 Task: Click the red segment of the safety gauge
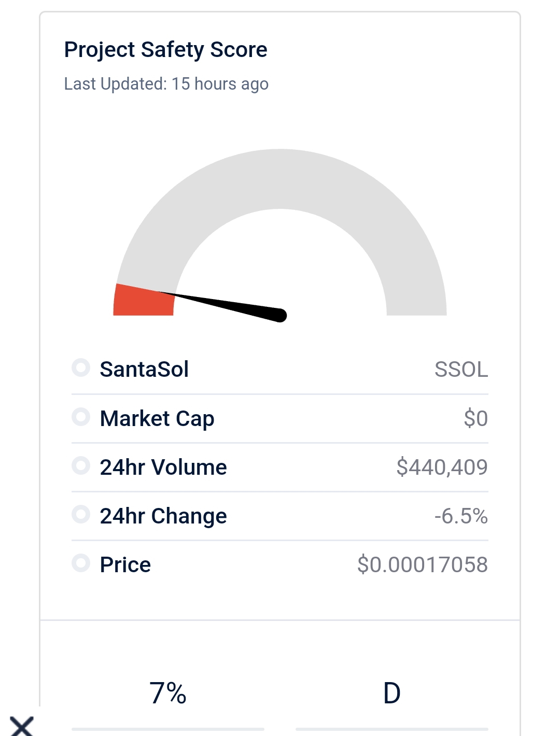(x=141, y=302)
